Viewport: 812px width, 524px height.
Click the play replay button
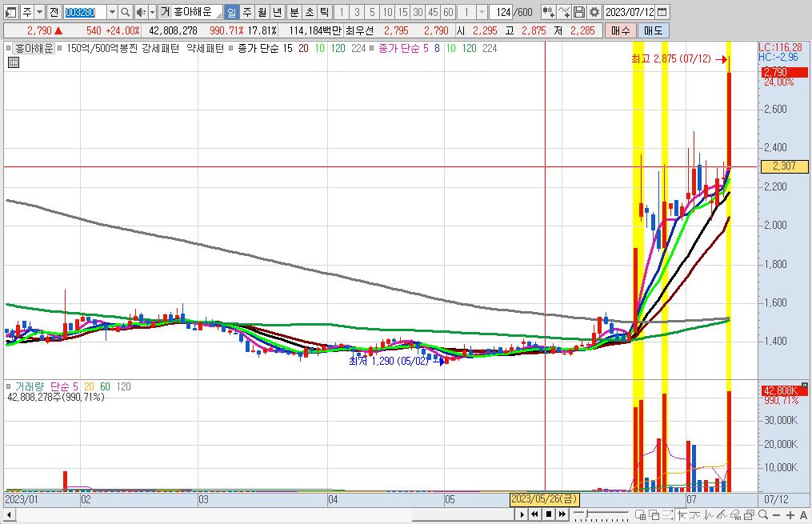pos(522,514)
